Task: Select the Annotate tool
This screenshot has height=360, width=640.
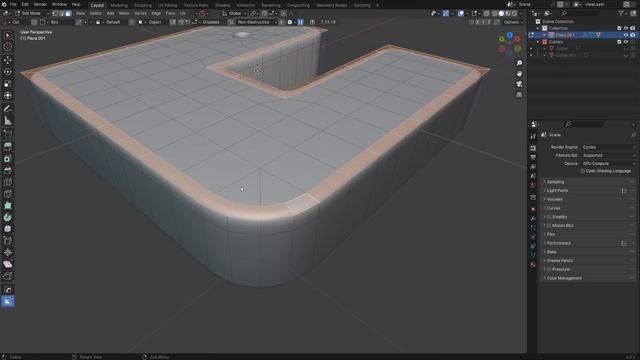Action: tap(8, 109)
